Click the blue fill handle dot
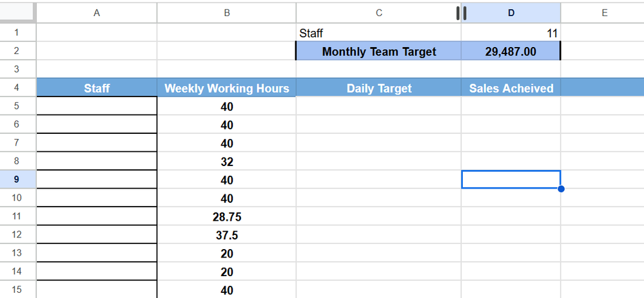 pyautogui.click(x=561, y=189)
